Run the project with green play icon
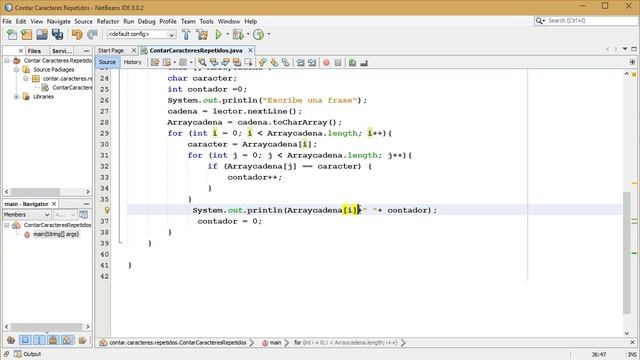 pyautogui.click(x=218, y=35)
